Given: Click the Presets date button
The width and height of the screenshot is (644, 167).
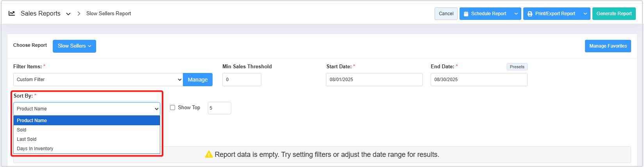Looking at the screenshot, I should coord(517,67).
